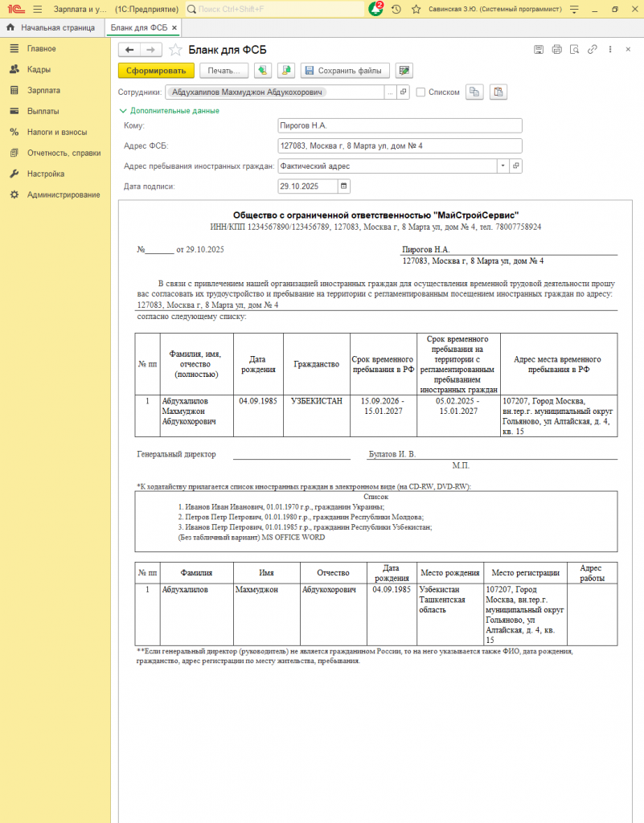
Task: Open notifications bell icon
Action: (375, 9)
